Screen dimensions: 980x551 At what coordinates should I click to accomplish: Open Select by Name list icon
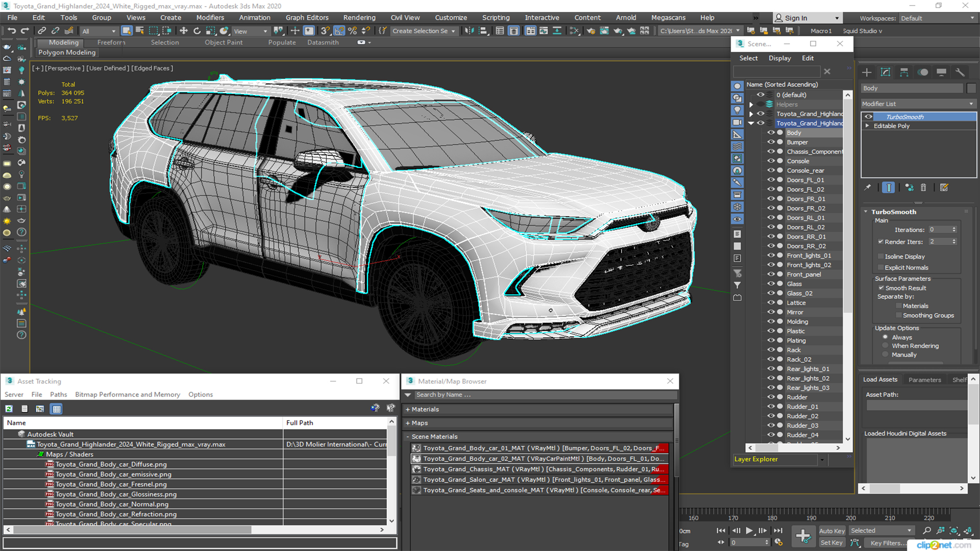pyautogui.click(x=140, y=31)
